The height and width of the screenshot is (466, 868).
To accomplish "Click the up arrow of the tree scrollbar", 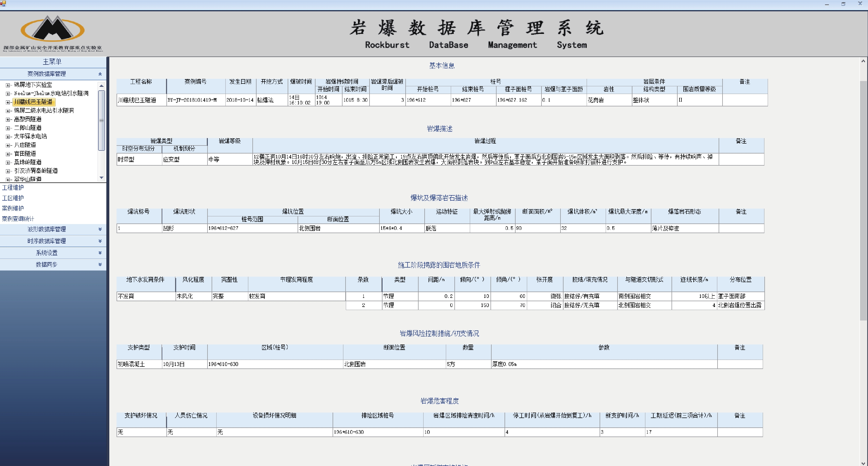I will [101, 86].
